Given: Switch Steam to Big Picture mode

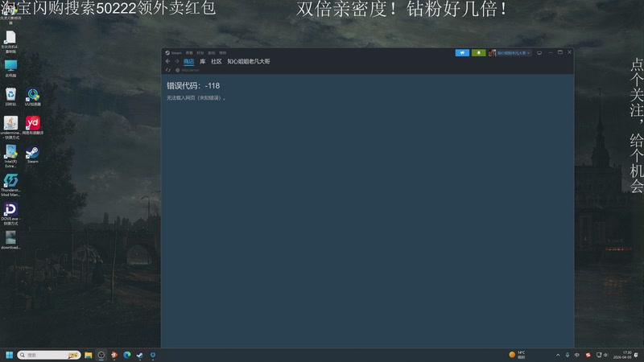Looking at the screenshot, I should 539,53.
